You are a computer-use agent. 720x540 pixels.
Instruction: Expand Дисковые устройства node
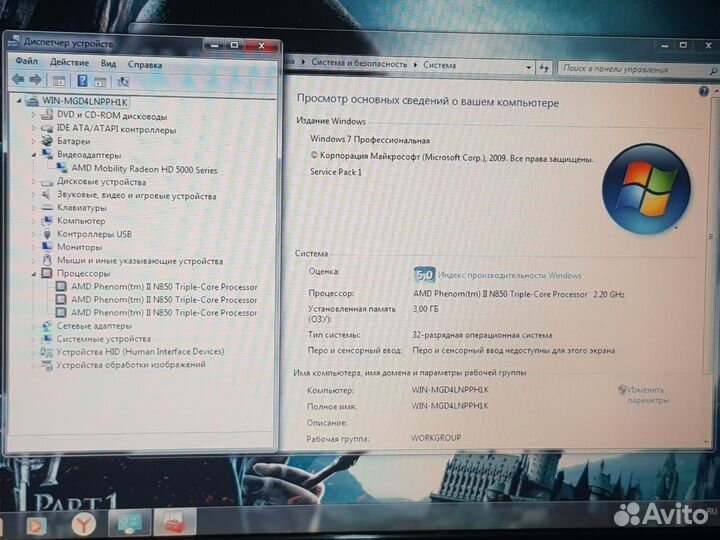(34, 182)
